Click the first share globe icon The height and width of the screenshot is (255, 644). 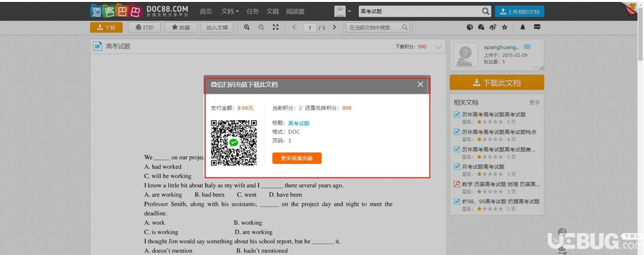pyautogui.click(x=470, y=27)
